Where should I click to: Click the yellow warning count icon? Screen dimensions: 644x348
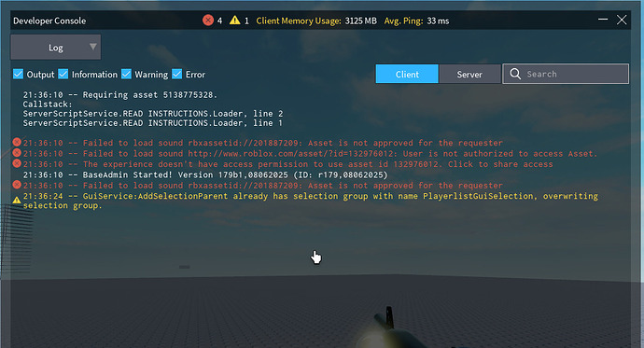pos(235,21)
